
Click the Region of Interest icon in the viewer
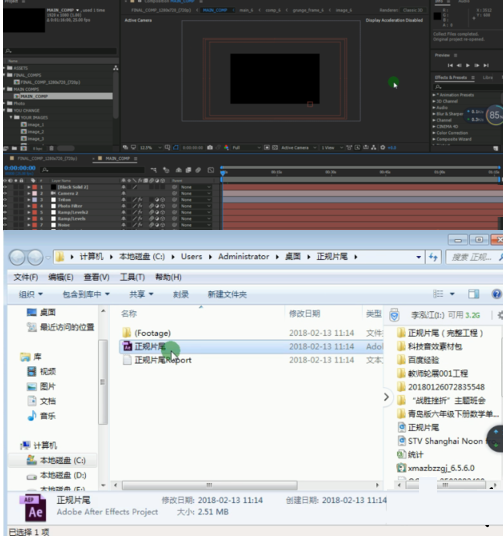267,147
